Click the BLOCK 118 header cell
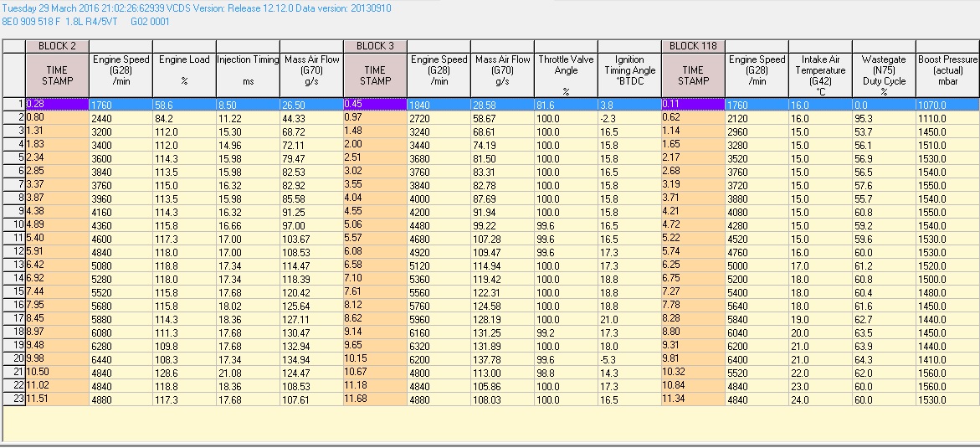Screen dimensions: 980x448 (693, 46)
